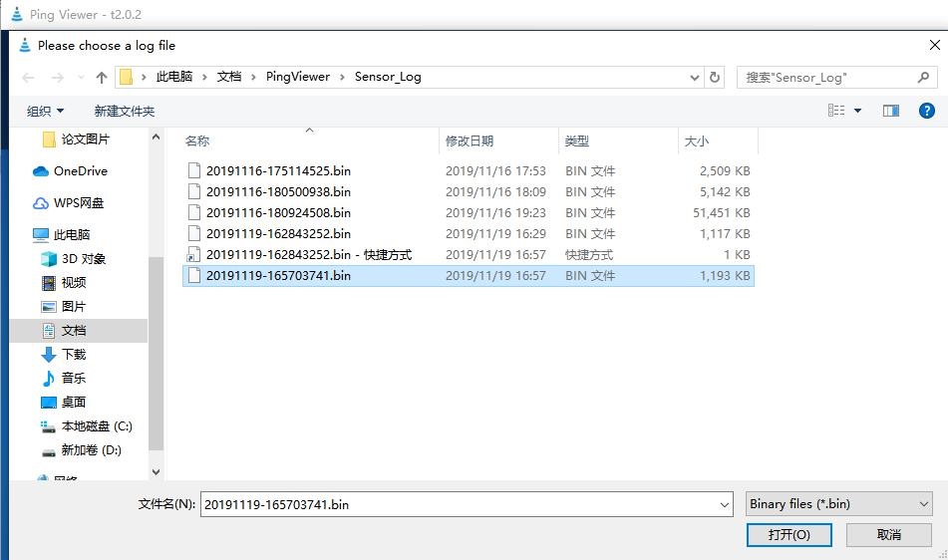This screenshot has width=948, height=560.
Task: Sort by 修改日期 column header
Action: click(x=470, y=141)
